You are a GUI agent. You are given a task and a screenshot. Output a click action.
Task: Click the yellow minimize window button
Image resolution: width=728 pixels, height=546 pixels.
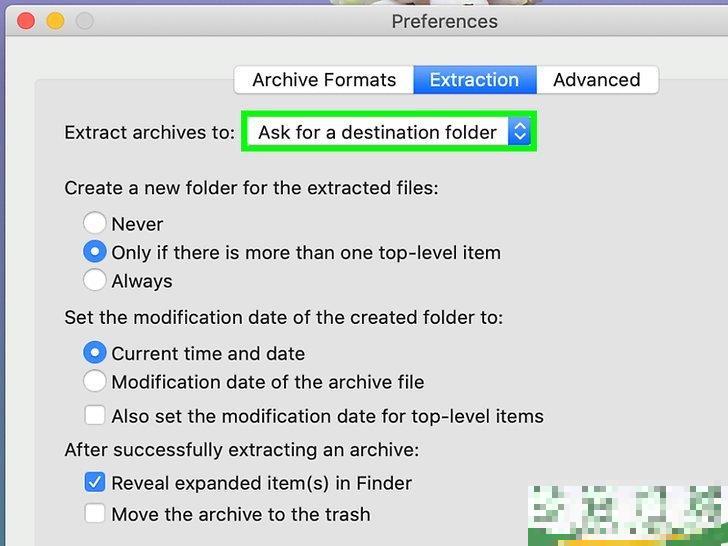pos(55,20)
